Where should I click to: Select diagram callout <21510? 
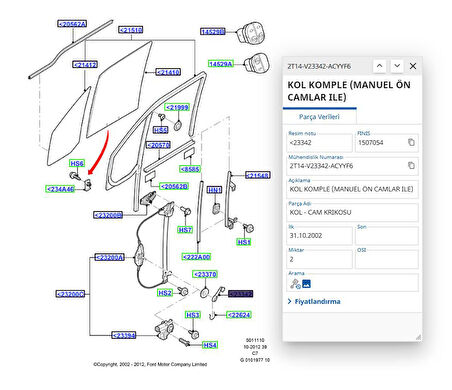pos(131,30)
